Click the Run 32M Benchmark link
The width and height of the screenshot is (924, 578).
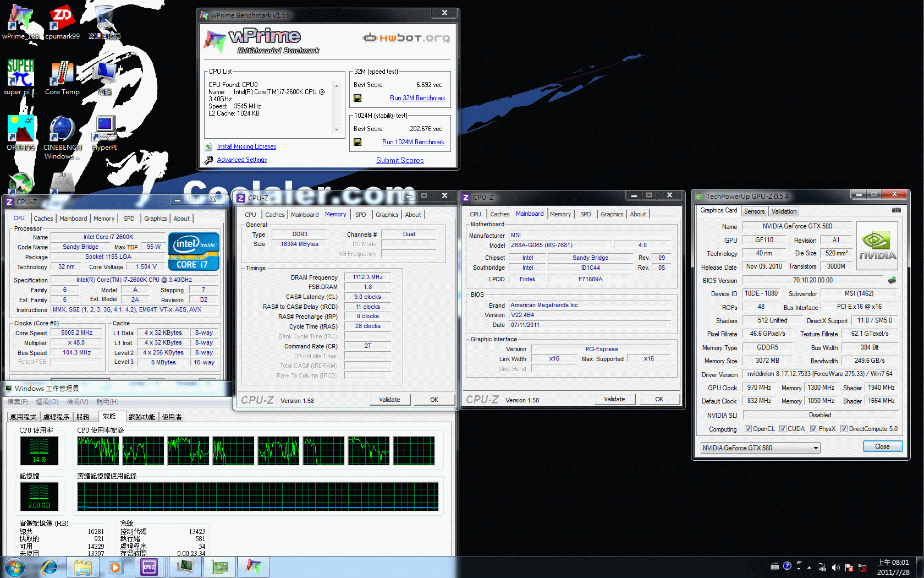pyautogui.click(x=417, y=98)
